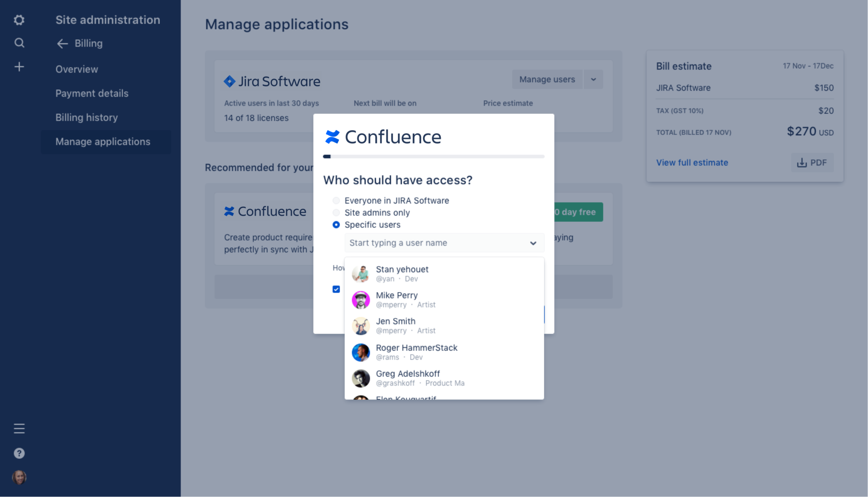Image resolution: width=868 pixels, height=497 pixels.
Task: Click the Manage users button
Action: click(547, 79)
